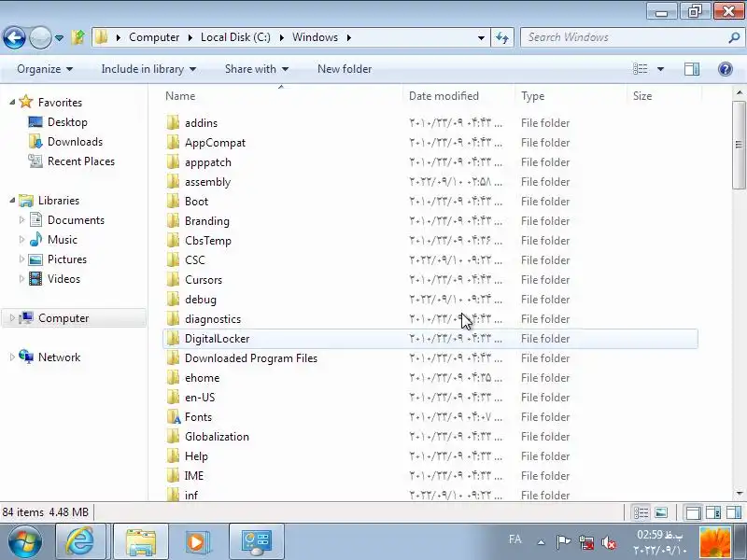Screen dimensions: 747x560
Task: Open Windows Explorer taskbar button
Action: coord(140,542)
